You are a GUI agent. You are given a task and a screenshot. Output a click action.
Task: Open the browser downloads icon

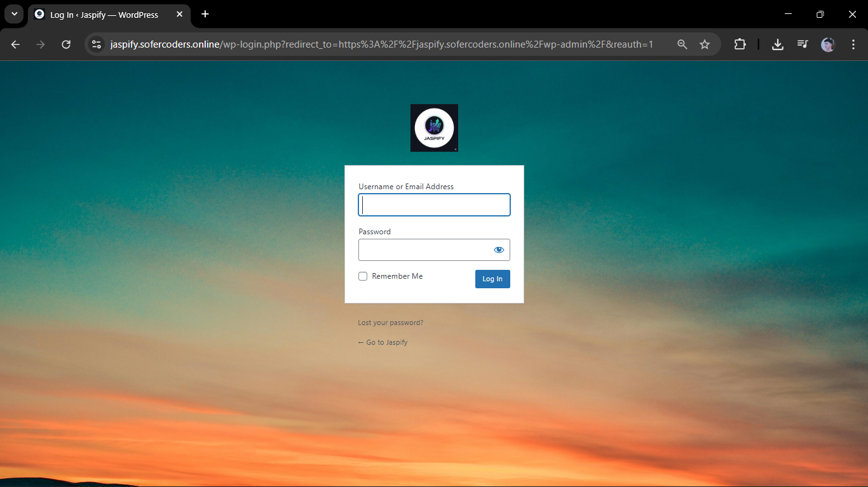pyautogui.click(x=777, y=44)
